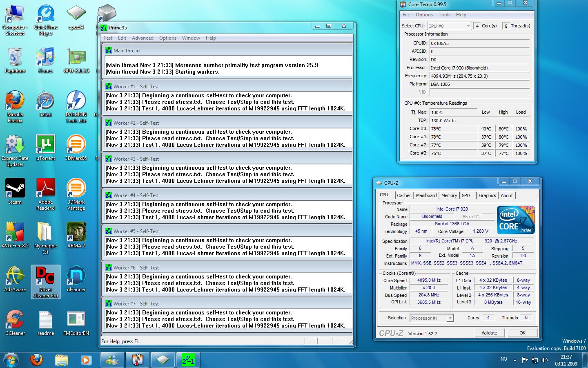The image size is (588, 368).
Task: Expand Core Temp Select CPU dropdown
Action: 450,26
